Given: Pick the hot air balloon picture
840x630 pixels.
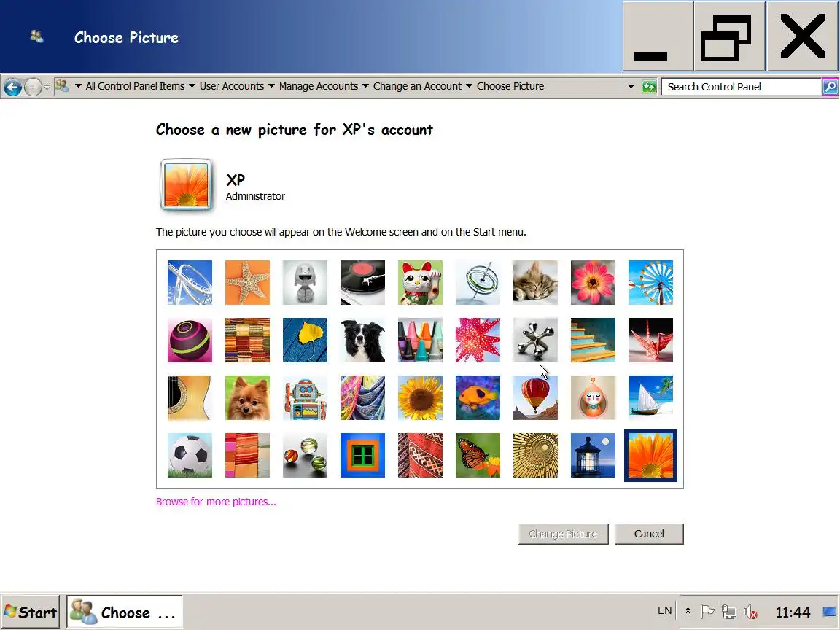Looking at the screenshot, I should click(535, 397).
